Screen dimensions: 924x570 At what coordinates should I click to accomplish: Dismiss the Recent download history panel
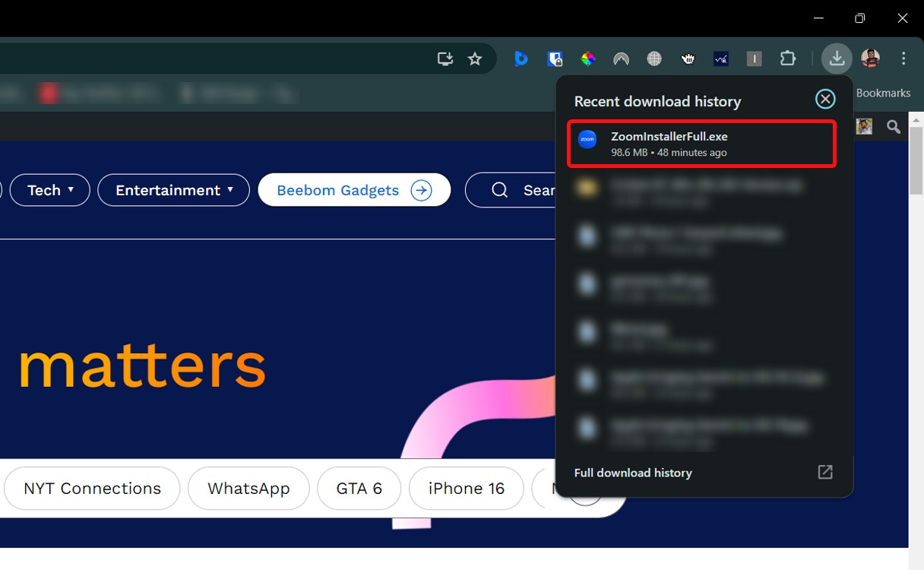[825, 99]
